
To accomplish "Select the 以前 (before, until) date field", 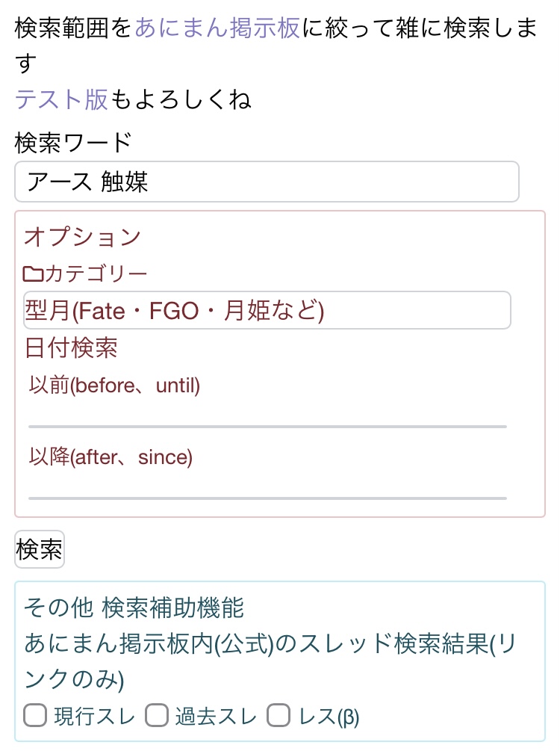I will click(267, 414).
